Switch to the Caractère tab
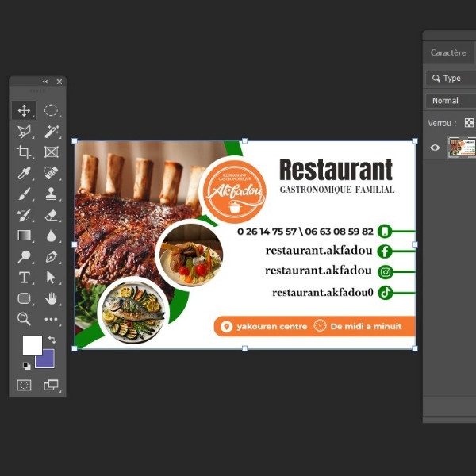This screenshot has height=476, width=476. coord(447,52)
